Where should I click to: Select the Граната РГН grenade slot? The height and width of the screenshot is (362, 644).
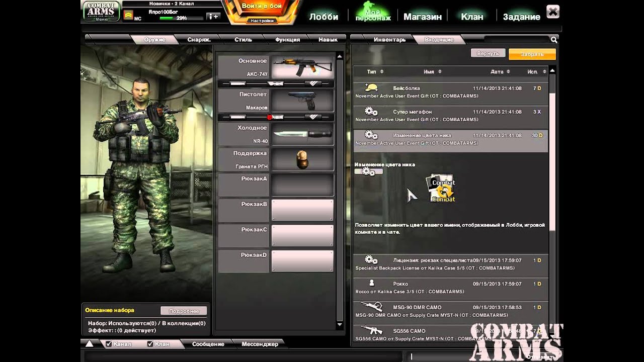pos(302,159)
